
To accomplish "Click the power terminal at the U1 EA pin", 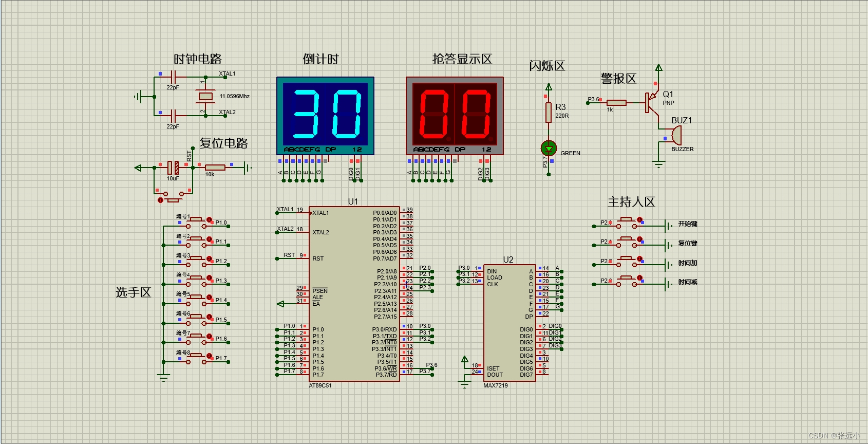I will 280,304.
